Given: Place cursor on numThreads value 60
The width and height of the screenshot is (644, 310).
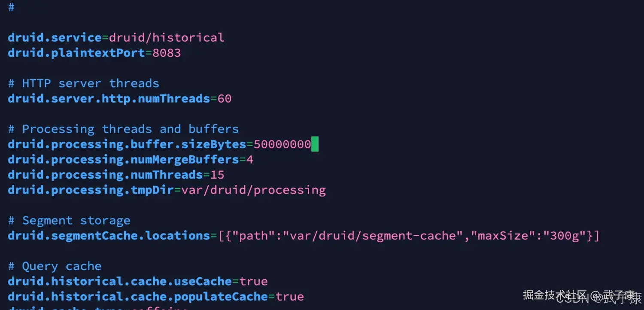Looking at the screenshot, I should click(x=225, y=99).
